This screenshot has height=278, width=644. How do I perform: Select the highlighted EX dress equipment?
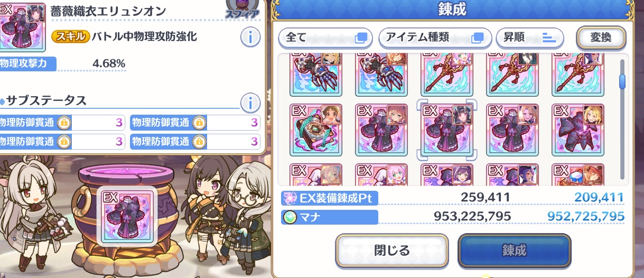(x=447, y=129)
